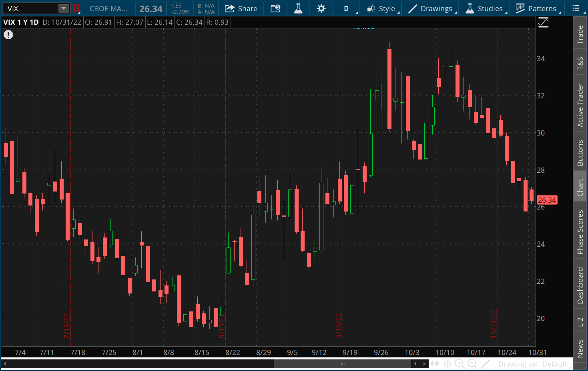The image size is (588, 371).
Task: Select the crosshair pan tool icon
Action: (447, 364)
